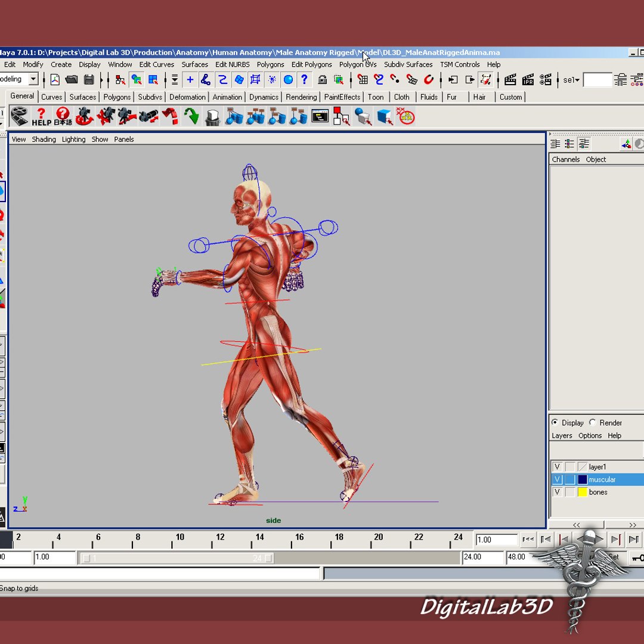The height and width of the screenshot is (644, 644).
Task: Toggle display type box for bones layer
Action: pos(569,492)
